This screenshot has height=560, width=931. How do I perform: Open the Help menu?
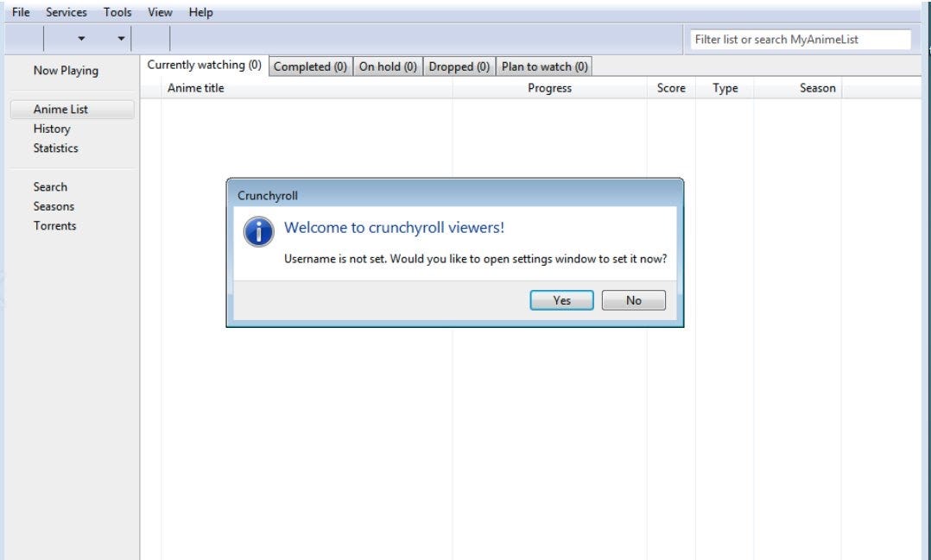coord(200,12)
